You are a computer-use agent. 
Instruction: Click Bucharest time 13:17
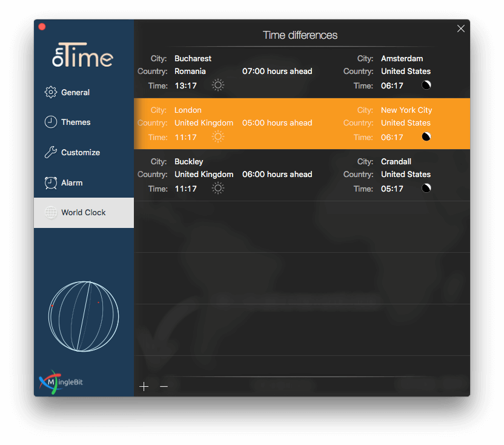[x=185, y=86]
